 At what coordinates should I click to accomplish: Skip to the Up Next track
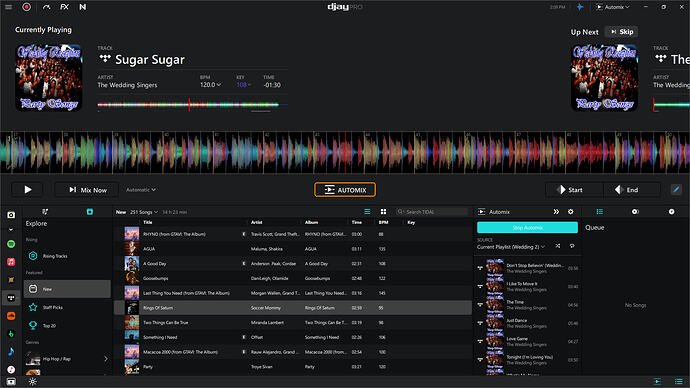pos(622,32)
